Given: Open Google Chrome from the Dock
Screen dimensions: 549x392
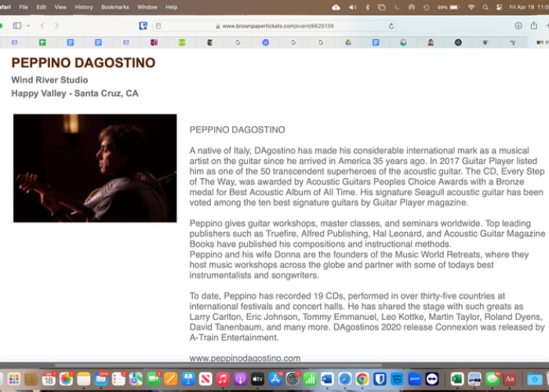Looking at the screenshot, I should (x=362, y=379).
